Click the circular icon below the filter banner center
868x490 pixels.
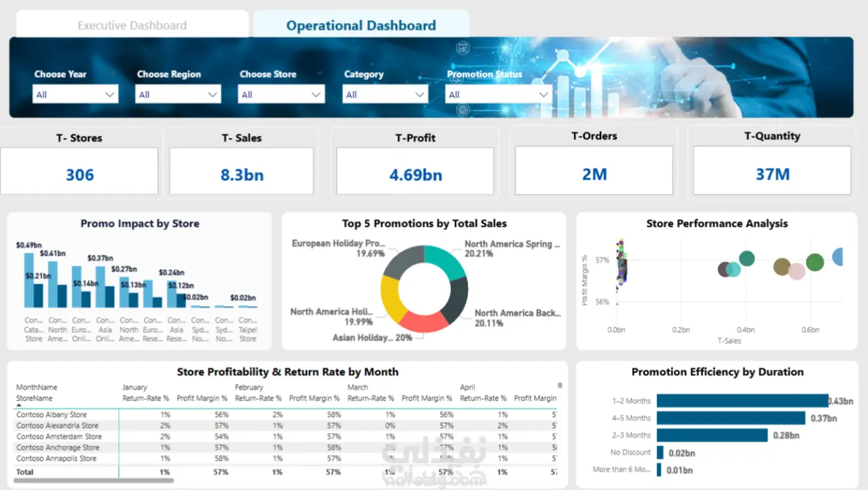(x=463, y=110)
